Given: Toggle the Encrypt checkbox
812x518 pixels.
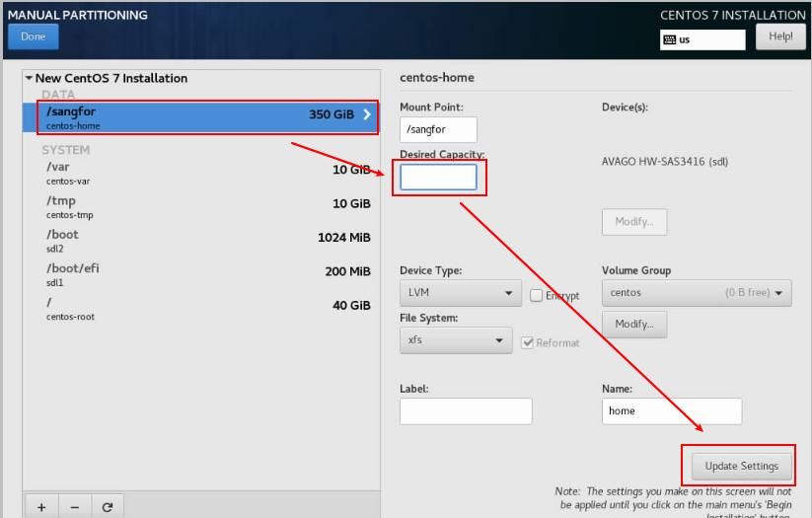Looking at the screenshot, I should point(537,295).
